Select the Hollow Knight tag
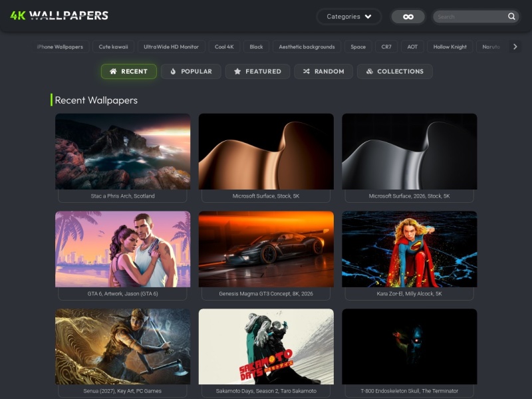 coord(450,47)
